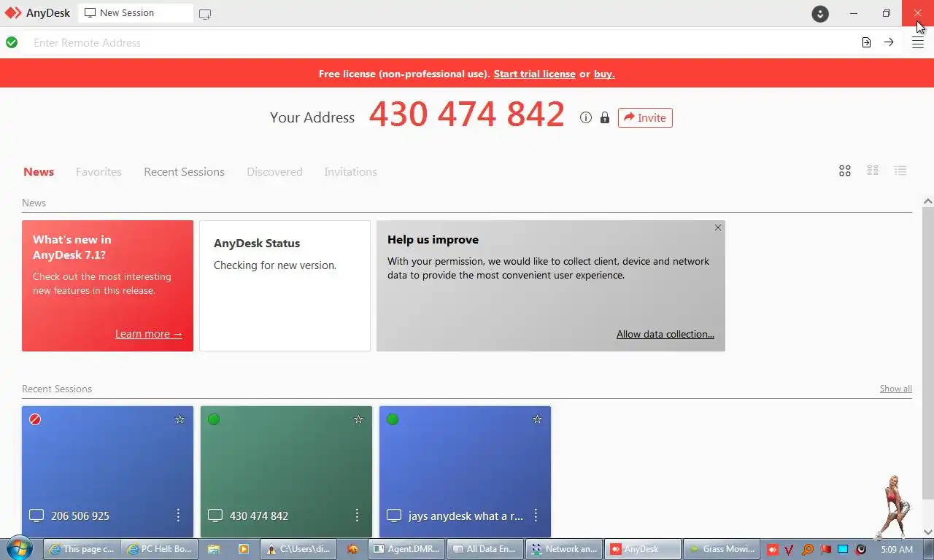Open the 206 506 925 session thumbnail
Viewport: 934px width, 560px height.
(107, 472)
